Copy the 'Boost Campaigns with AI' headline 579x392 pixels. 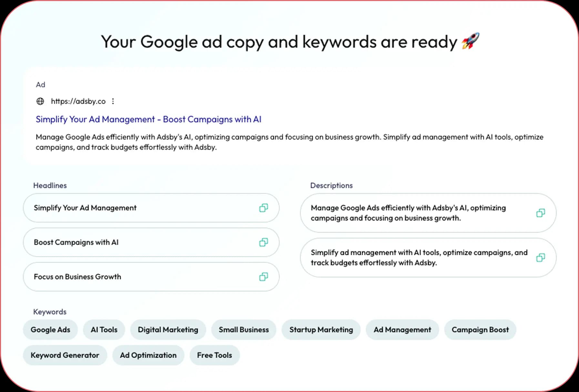[x=263, y=242]
